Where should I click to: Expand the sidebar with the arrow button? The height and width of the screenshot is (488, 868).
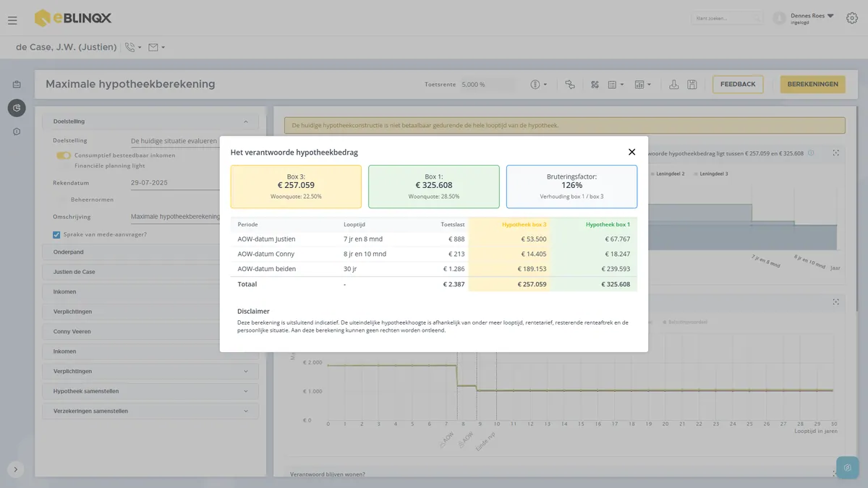click(16, 468)
